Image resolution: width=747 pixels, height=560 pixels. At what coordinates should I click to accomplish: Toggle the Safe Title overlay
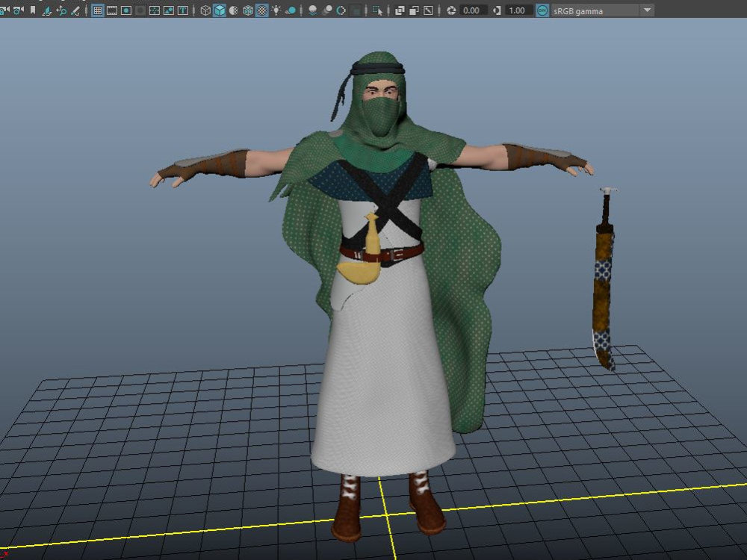coord(182,10)
